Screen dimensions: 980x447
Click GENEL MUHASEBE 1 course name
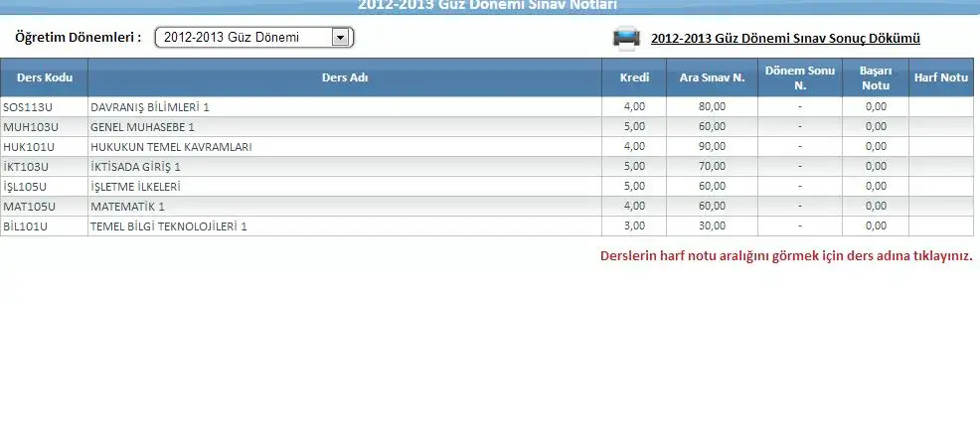tap(142, 127)
